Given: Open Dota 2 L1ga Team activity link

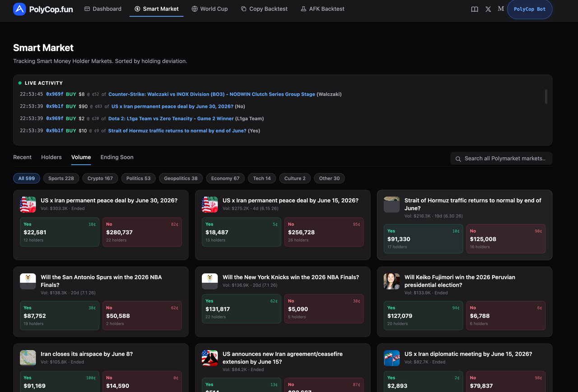Looking at the screenshot, I should 171,119.
